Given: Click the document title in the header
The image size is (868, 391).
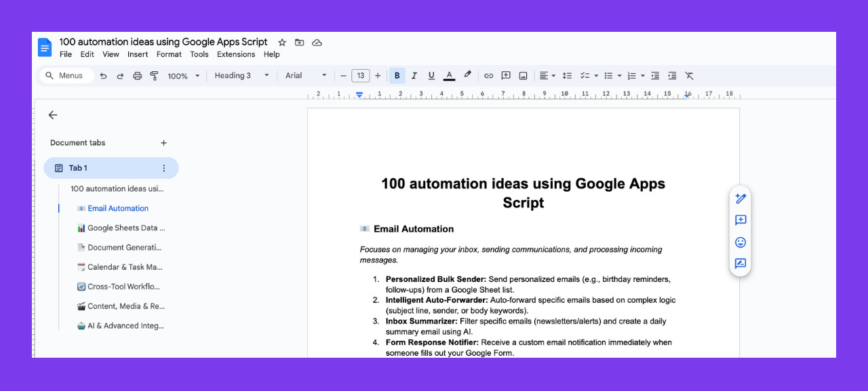Looking at the screenshot, I should click(x=163, y=42).
